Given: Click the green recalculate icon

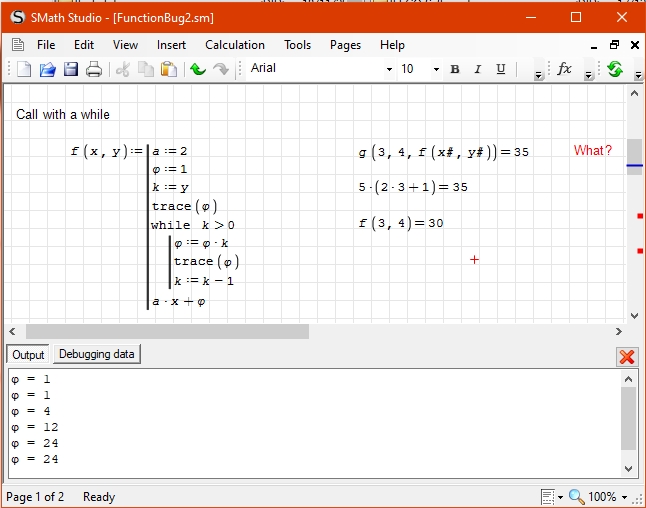Looking at the screenshot, I should click(x=615, y=69).
